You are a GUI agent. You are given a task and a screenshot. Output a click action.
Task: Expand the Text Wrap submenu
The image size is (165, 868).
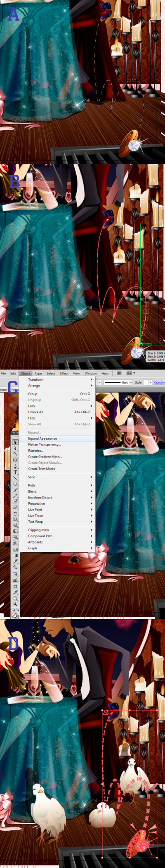57,522
